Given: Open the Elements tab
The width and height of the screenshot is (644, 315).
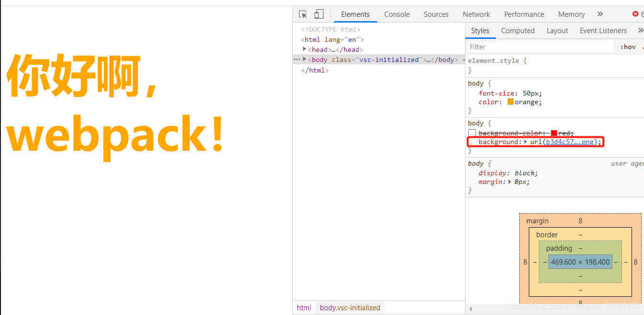Looking at the screenshot, I should coord(356,14).
